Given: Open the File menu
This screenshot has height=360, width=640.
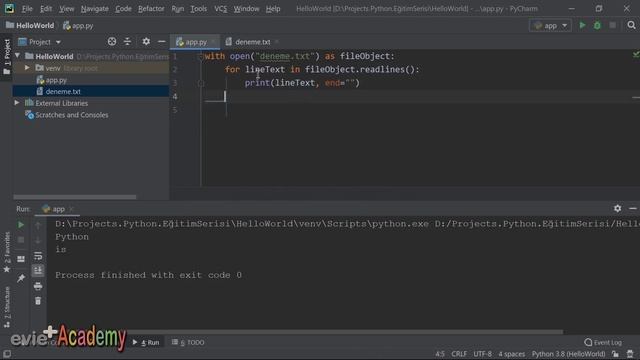Looking at the screenshot, I should 27,9.
